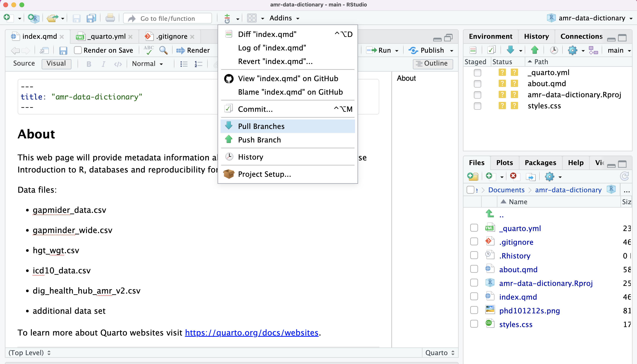Click the inline code formatting icon

pyautogui.click(x=118, y=64)
